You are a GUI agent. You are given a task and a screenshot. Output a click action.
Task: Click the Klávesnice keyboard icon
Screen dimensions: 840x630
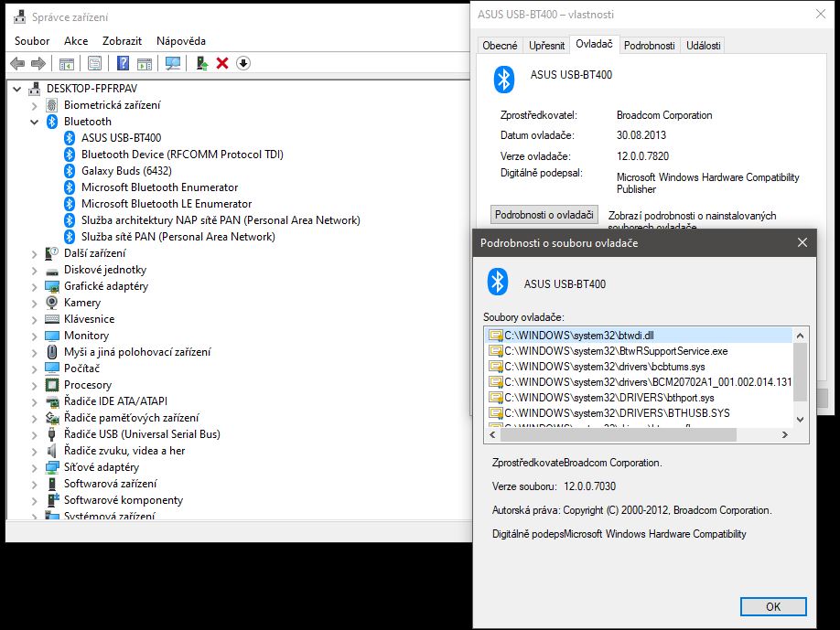pos(52,319)
